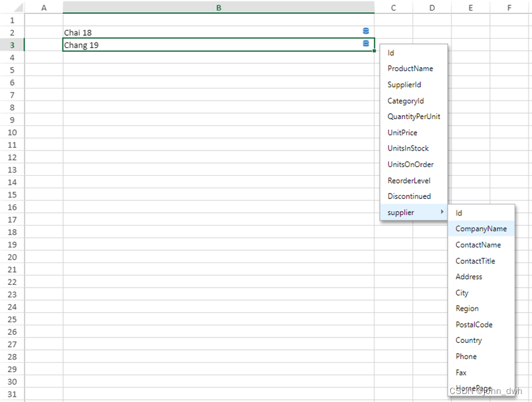Select empty cell in column D near row 10

[432, 132]
